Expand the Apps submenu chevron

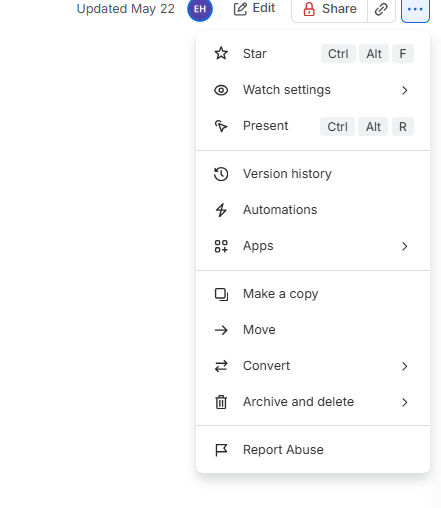coord(405,246)
